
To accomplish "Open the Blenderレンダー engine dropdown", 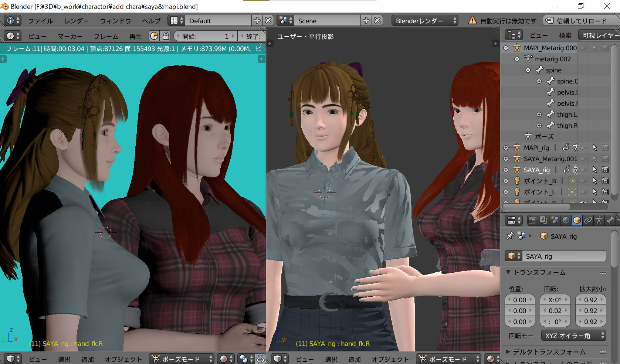I will (x=426, y=21).
